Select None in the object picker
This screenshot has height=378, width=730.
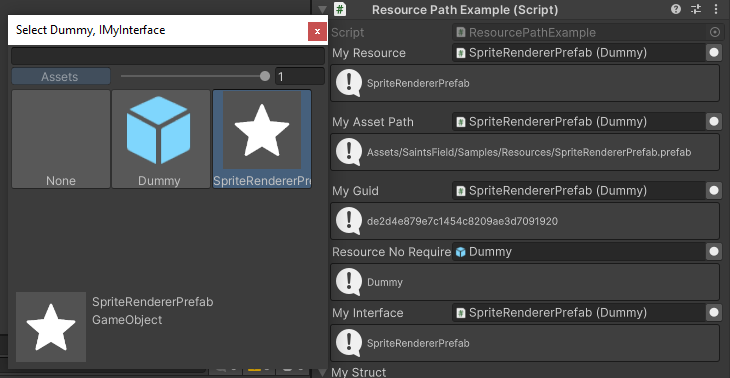[x=61, y=139]
